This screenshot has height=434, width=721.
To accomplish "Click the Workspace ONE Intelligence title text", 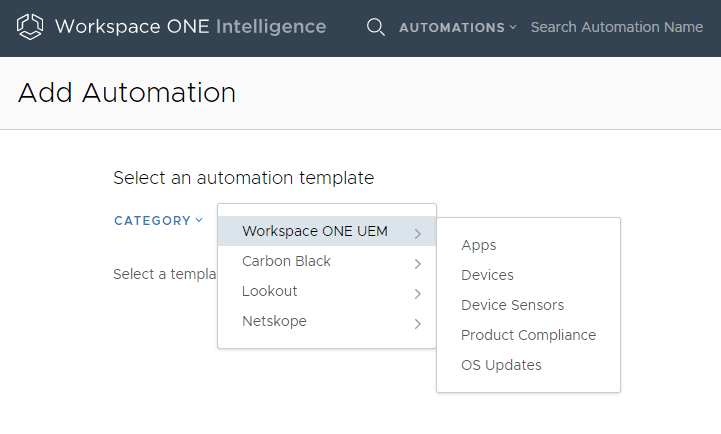I will point(190,27).
